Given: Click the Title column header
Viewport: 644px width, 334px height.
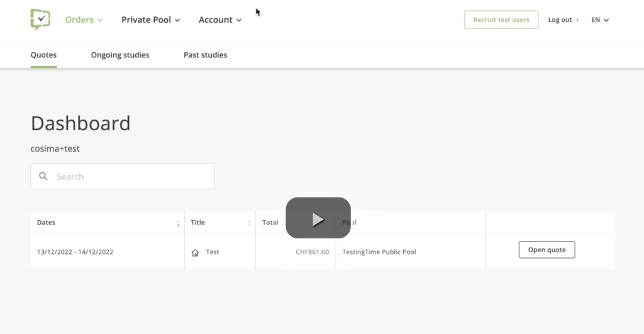Looking at the screenshot, I should [197, 222].
